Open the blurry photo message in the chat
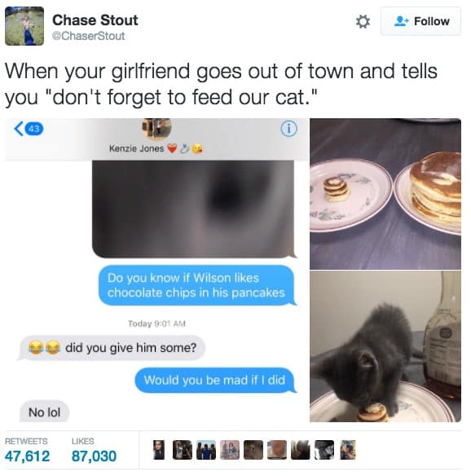Viewport: 471px width, 476px height. tap(193, 209)
